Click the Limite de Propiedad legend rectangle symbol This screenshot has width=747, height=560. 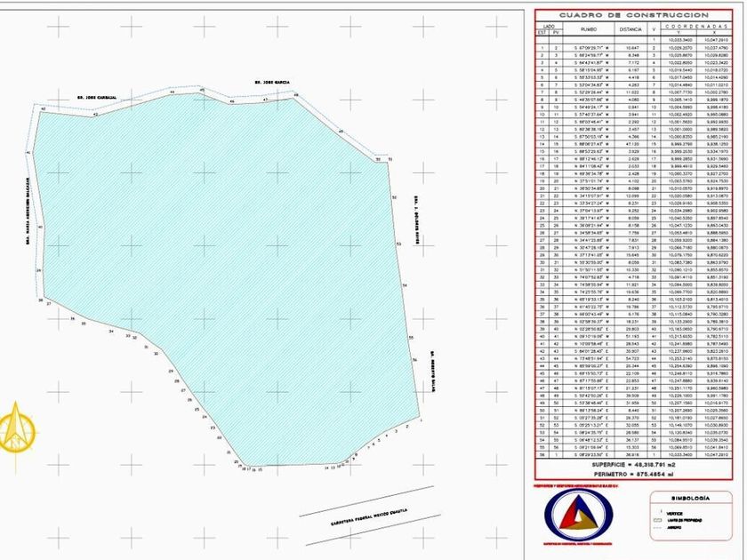click(x=659, y=521)
